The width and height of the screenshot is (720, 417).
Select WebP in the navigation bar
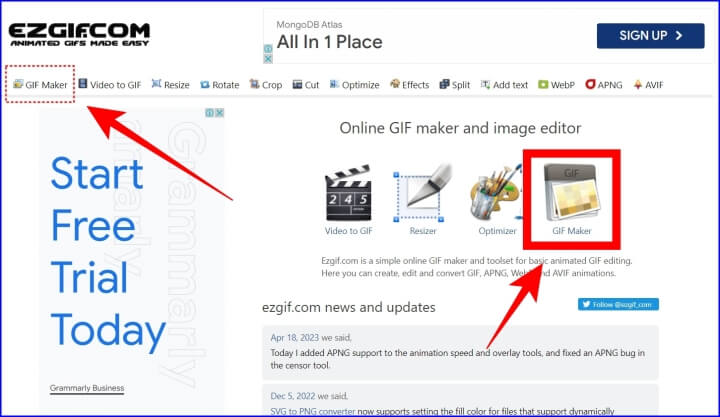(x=556, y=85)
